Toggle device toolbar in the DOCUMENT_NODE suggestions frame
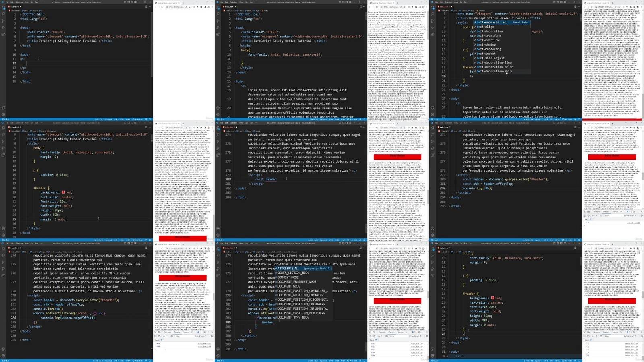The height and width of the screenshot is (362, 644). [x=374, y=332]
